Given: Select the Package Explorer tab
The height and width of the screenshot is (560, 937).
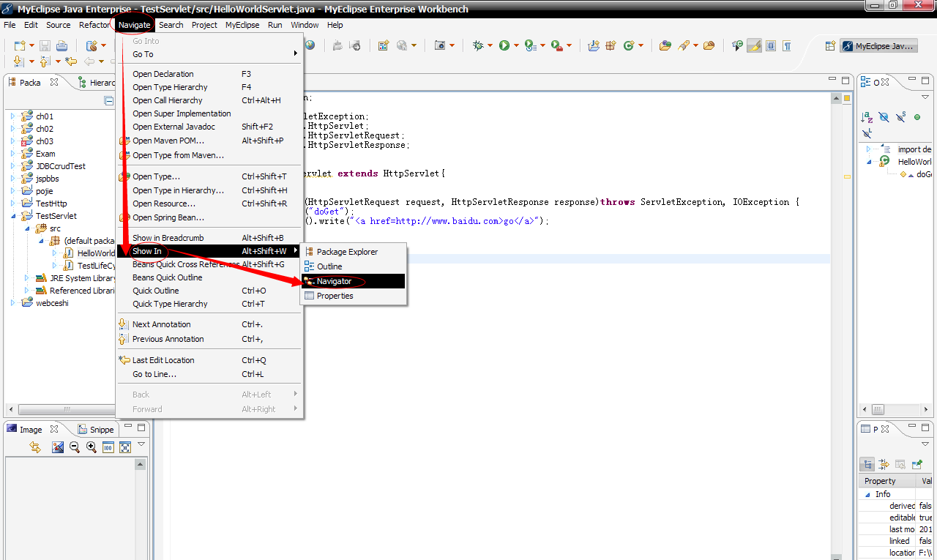Looking at the screenshot, I should pos(32,83).
